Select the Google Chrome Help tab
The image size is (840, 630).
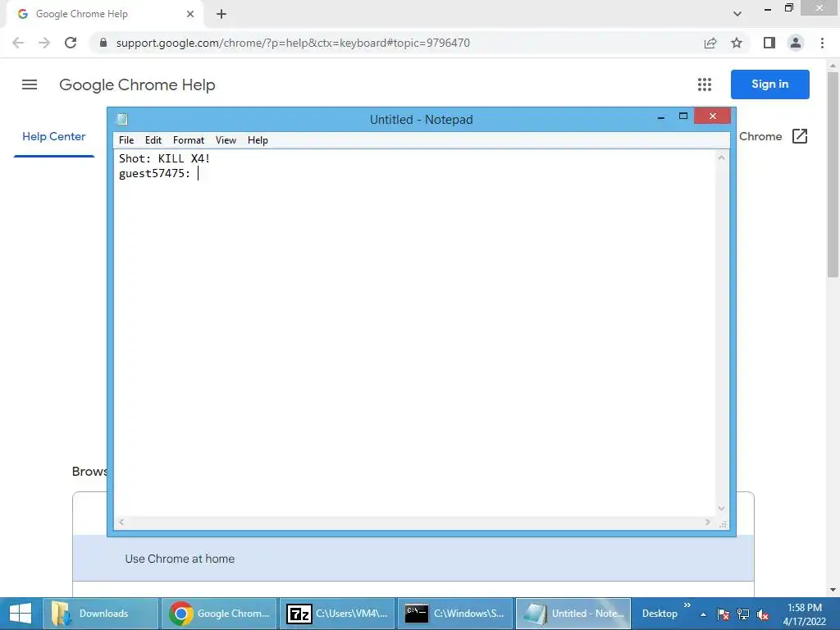(104, 14)
